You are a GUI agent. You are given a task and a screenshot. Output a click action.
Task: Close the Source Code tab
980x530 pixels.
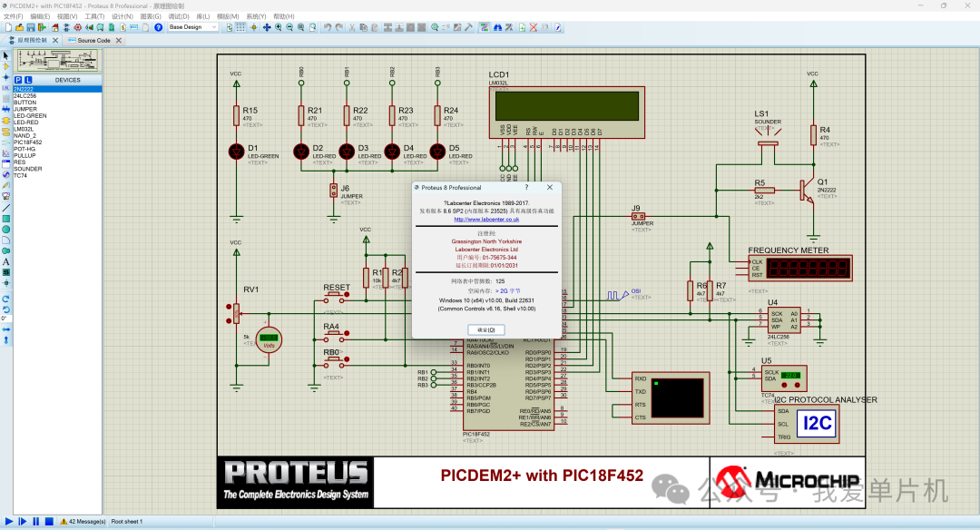[118, 40]
